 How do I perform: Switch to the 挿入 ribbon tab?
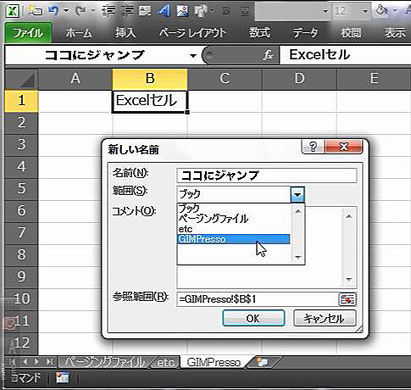(x=125, y=33)
